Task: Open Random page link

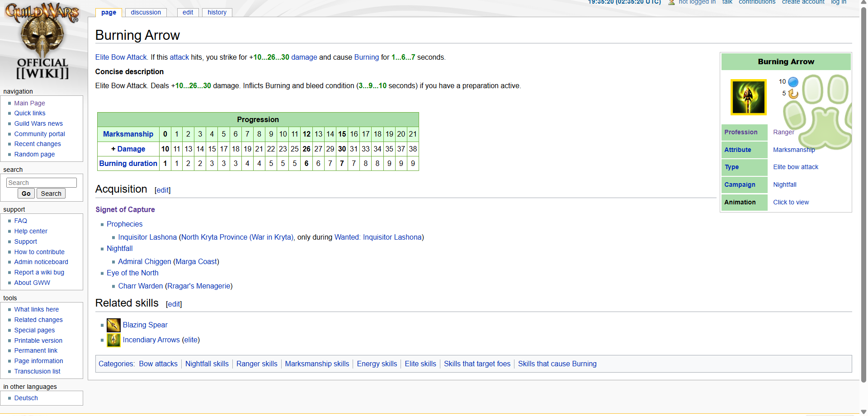Action: click(34, 154)
